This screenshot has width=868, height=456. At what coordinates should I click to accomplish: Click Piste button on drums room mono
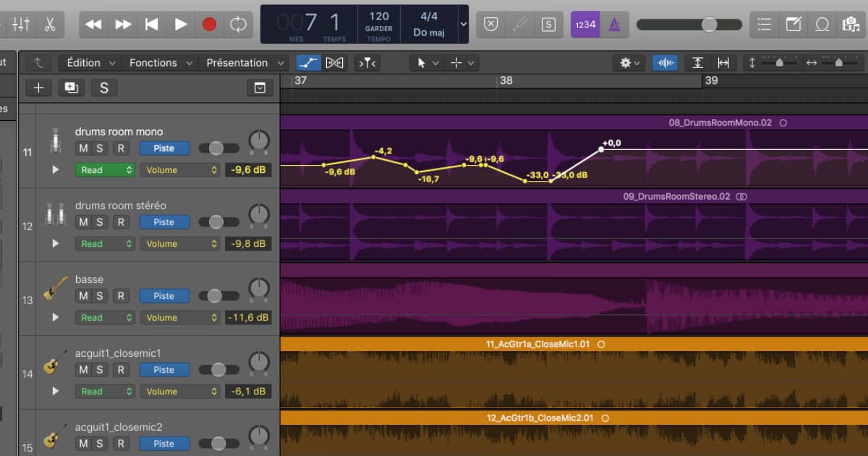(163, 148)
